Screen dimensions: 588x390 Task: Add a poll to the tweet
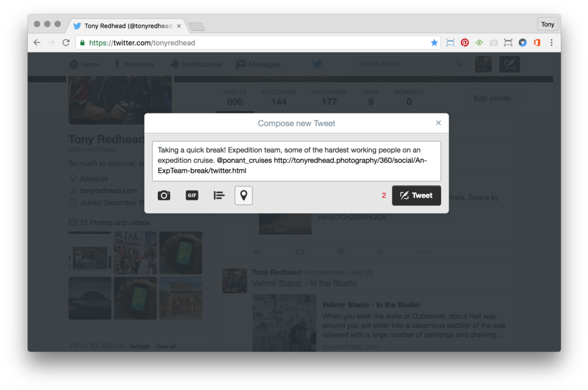pyautogui.click(x=219, y=196)
